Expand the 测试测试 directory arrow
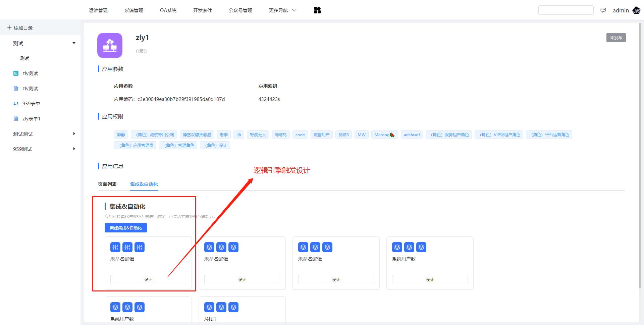 click(74, 133)
